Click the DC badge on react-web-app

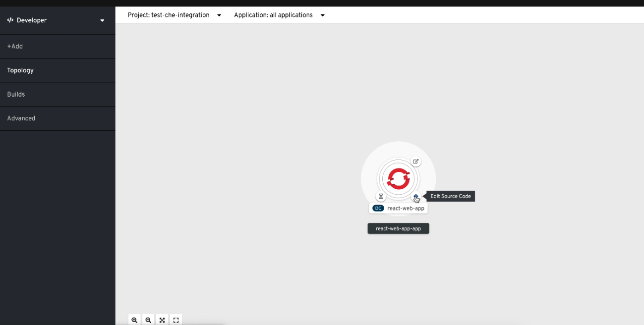378,208
